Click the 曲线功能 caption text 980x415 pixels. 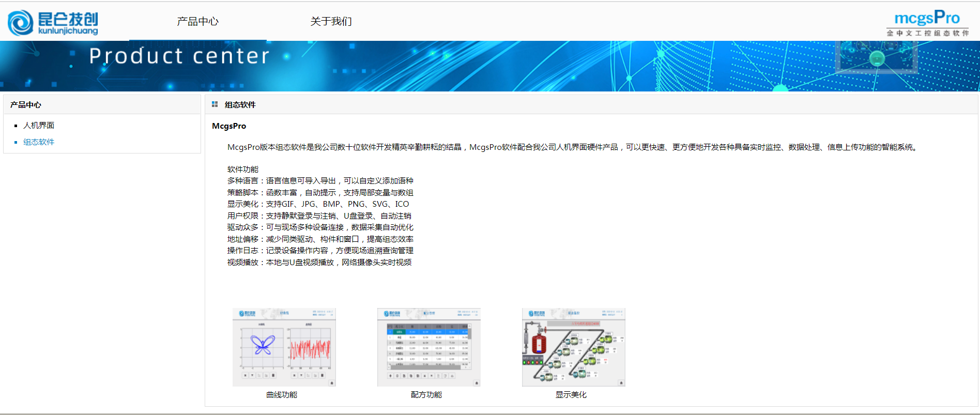point(282,395)
